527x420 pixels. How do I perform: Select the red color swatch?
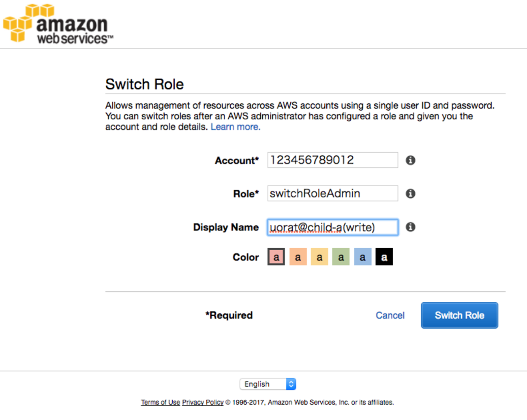click(x=276, y=257)
